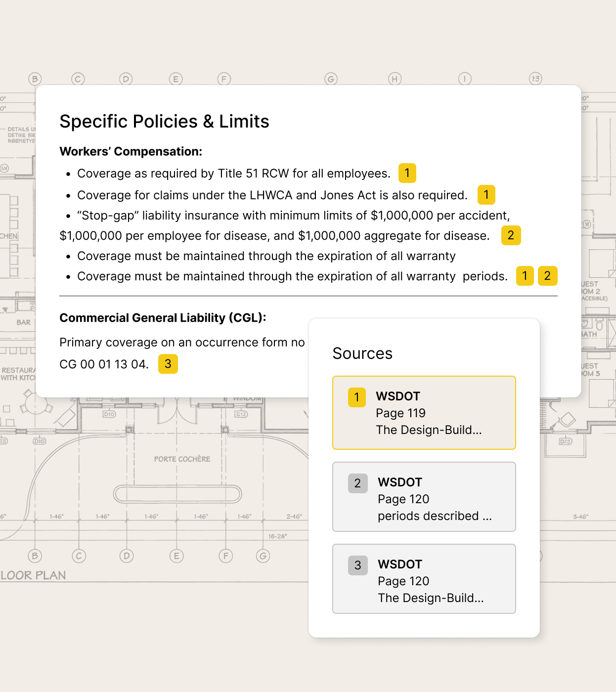Viewport: 616px width, 692px height.
Task: Click citation 2 after warranty periods line
Action: point(547,276)
